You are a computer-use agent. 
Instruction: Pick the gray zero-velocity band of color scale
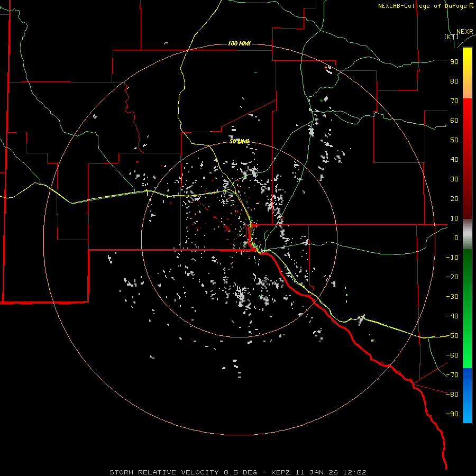click(467, 234)
